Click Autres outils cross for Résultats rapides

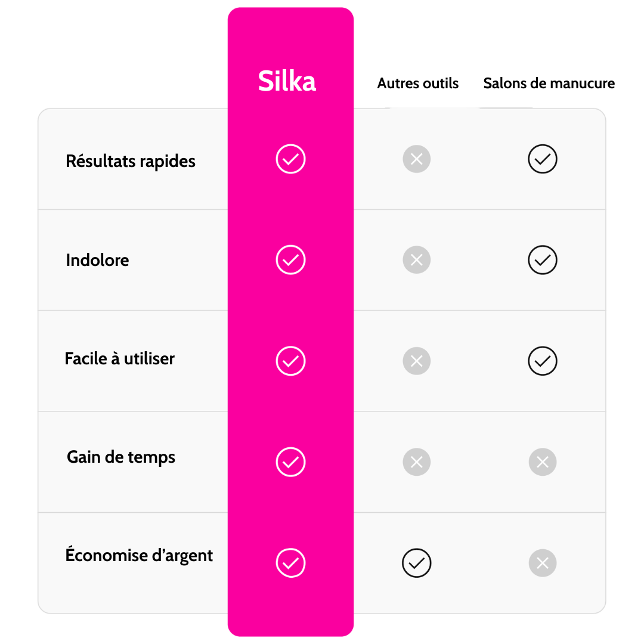tap(416, 159)
